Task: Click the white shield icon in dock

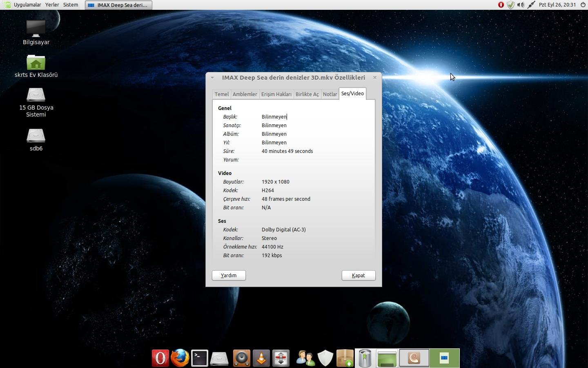Action: tap(325, 358)
